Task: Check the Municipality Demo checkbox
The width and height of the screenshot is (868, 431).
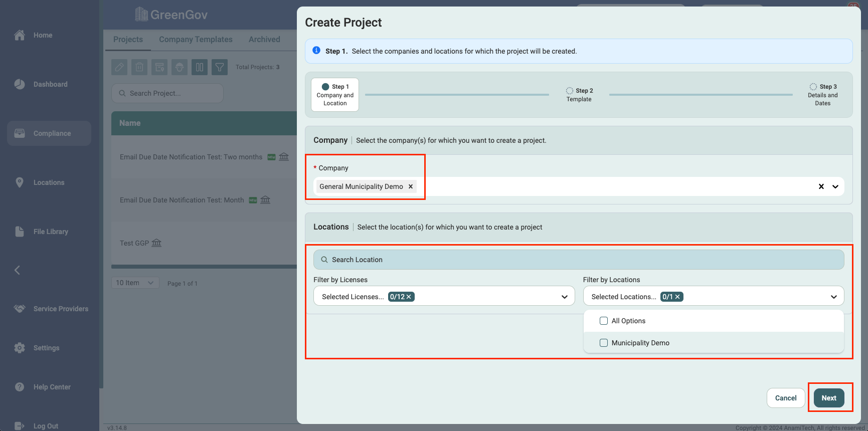Action: click(604, 343)
